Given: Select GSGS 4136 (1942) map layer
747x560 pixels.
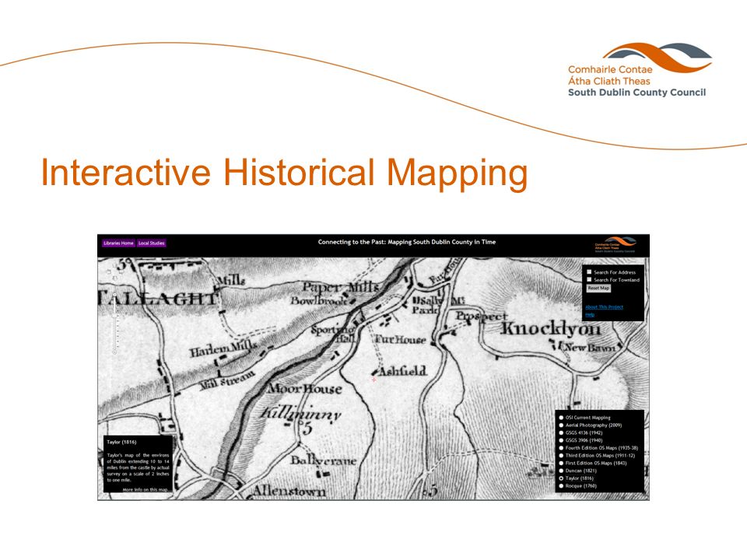Looking at the screenshot, I should [561, 433].
